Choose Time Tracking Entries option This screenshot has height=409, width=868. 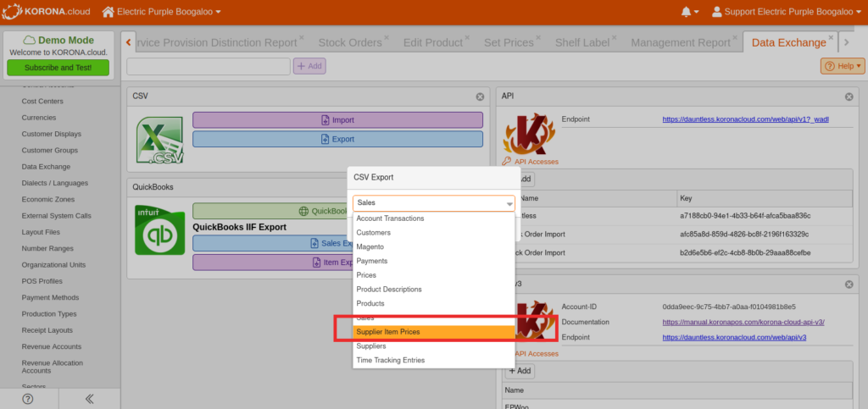click(x=433, y=361)
